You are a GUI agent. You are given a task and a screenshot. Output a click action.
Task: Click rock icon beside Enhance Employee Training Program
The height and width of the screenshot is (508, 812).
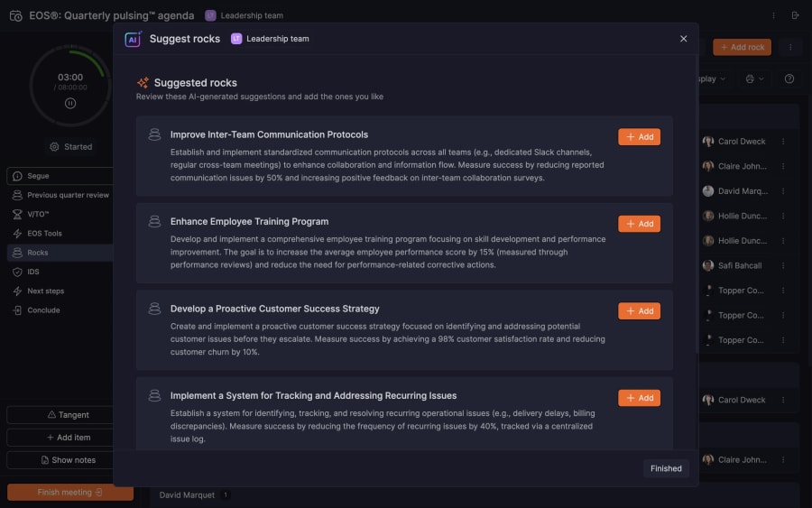pyautogui.click(x=154, y=222)
